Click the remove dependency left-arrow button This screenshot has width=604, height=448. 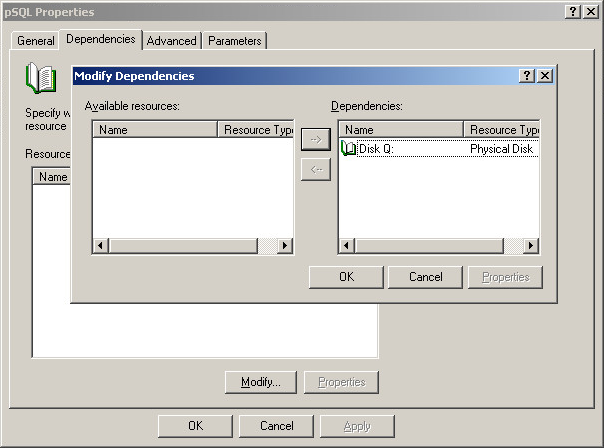tap(316, 169)
